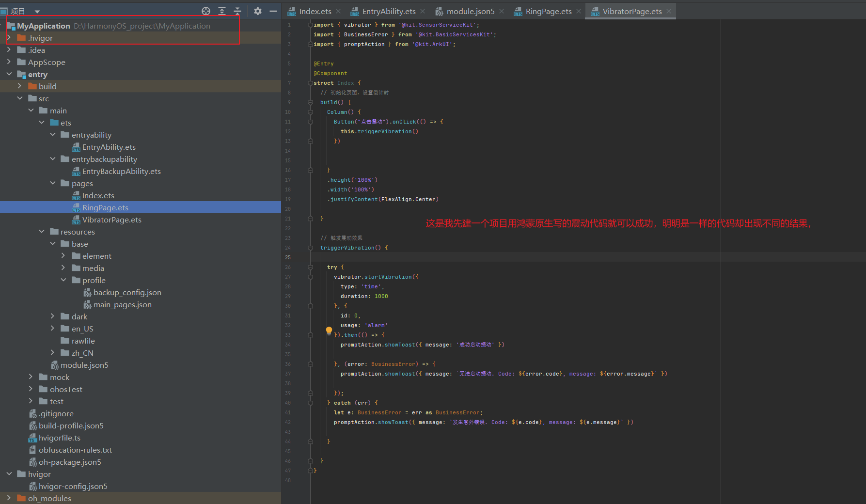Screen dimensions: 866x504
Task: Switch to the RingPage.ets editor tab
Action: 549,11
